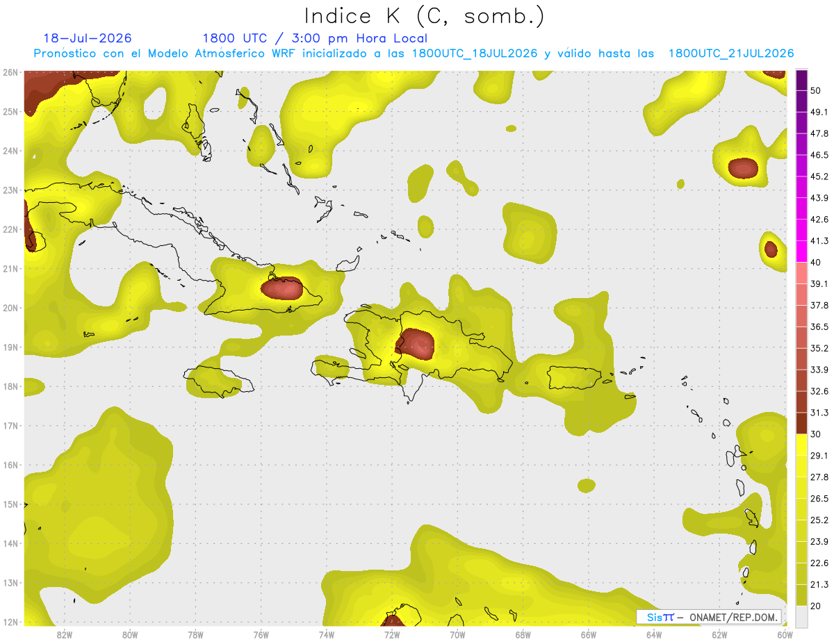
Task: Click the 25N latitude label
Action: point(10,111)
